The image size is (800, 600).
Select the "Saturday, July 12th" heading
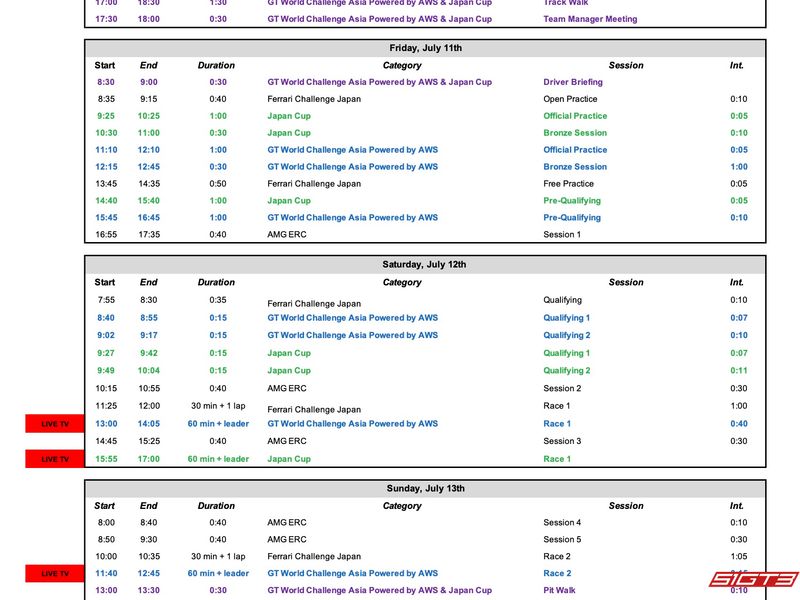click(x=424, y=264)
